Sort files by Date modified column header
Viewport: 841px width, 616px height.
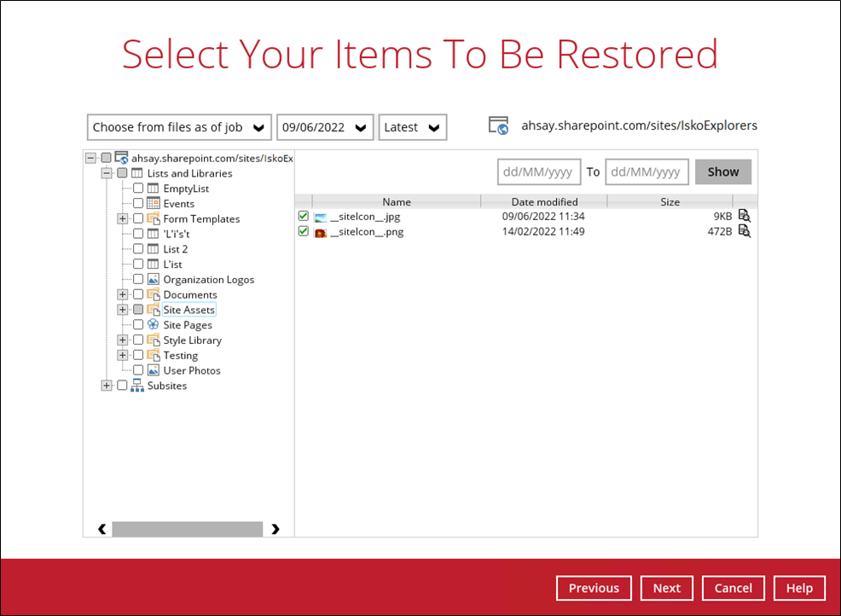pyautogui.click(x=544, y=202)
